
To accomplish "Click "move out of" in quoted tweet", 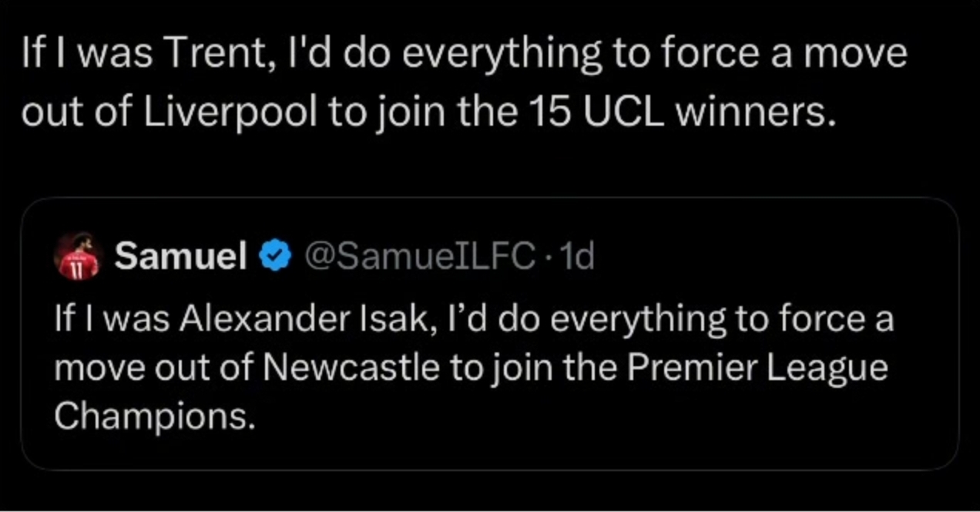I will 153,368.
